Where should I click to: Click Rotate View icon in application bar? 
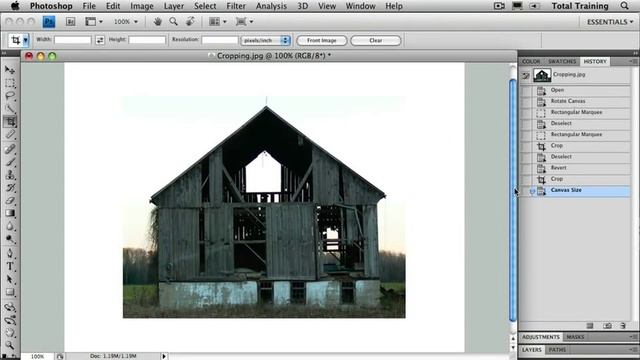pyautogui.click(x=190, y=22)
